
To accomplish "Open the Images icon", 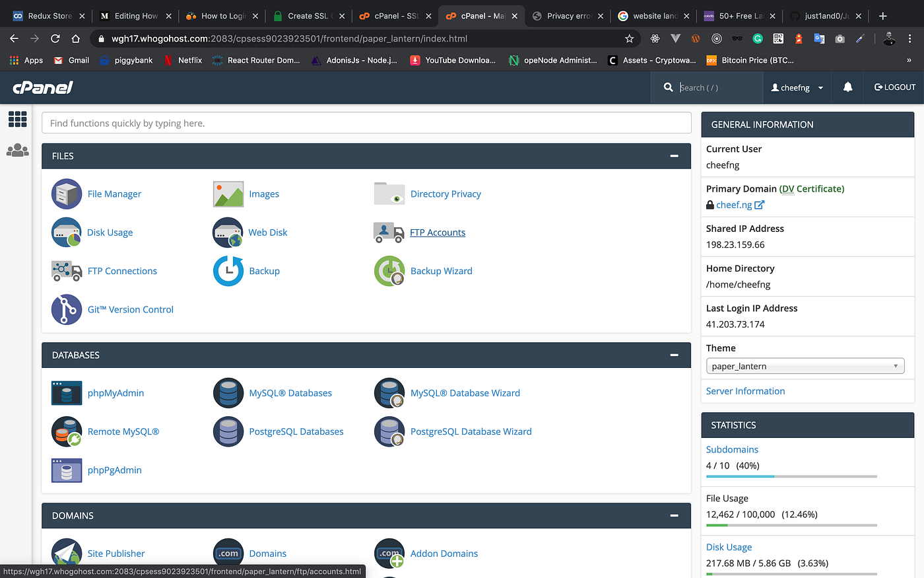I will (x=228, y=194).
